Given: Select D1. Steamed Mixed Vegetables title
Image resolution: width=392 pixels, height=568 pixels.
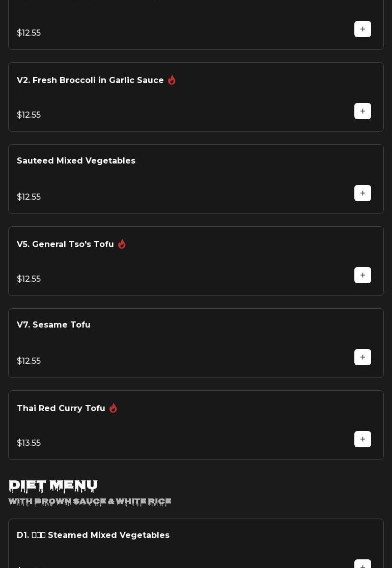Looking at the screenshot, I should click(x=93, y=535).
